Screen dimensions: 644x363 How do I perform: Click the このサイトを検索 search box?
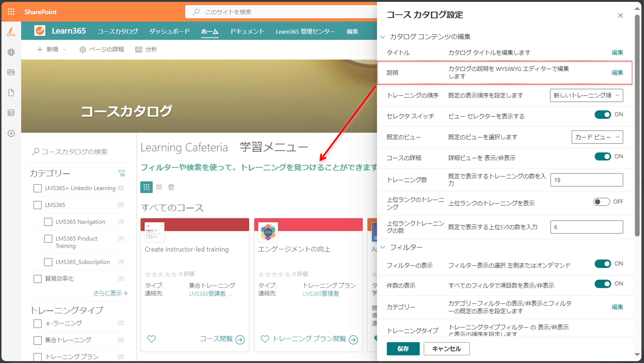(x=281, y=12)
